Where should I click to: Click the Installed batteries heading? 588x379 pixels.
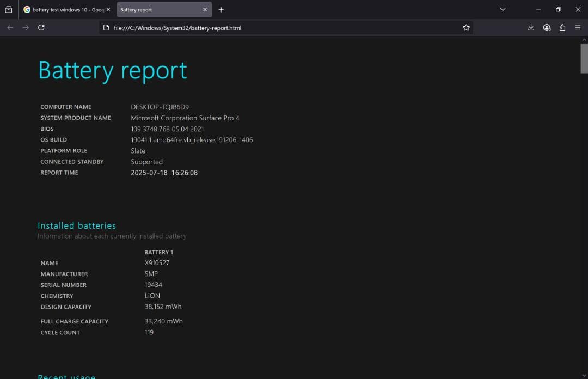tap(77, 225)
